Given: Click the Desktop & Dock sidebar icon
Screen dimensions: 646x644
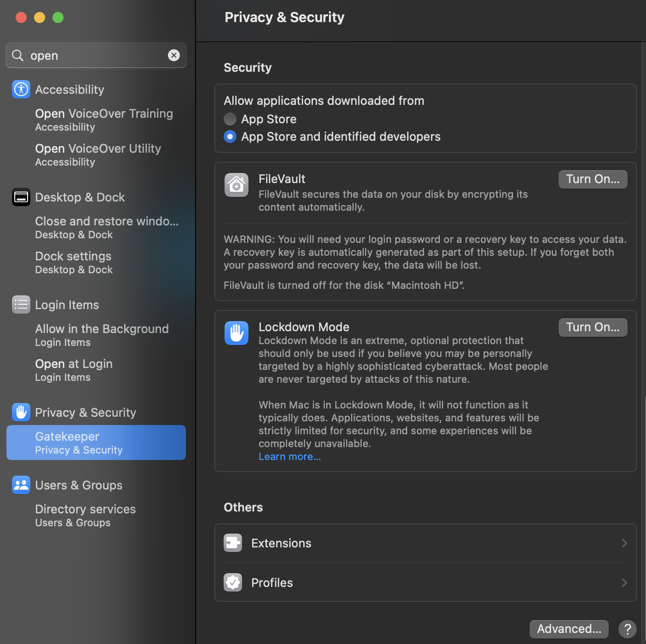Looking at the screenshot, I should [x=21, y=197].
